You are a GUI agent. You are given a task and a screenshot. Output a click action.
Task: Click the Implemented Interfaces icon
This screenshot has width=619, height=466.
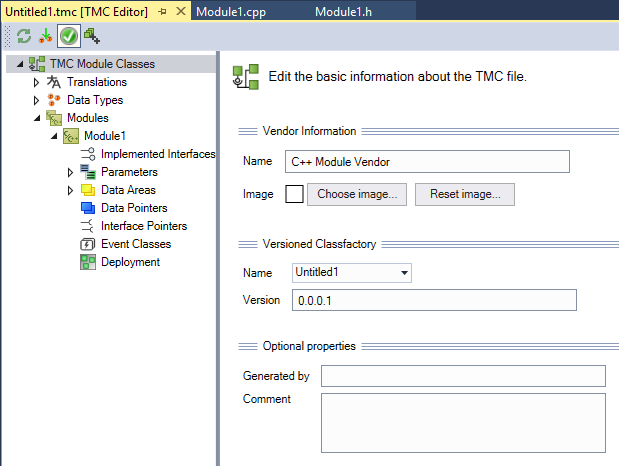88,154
